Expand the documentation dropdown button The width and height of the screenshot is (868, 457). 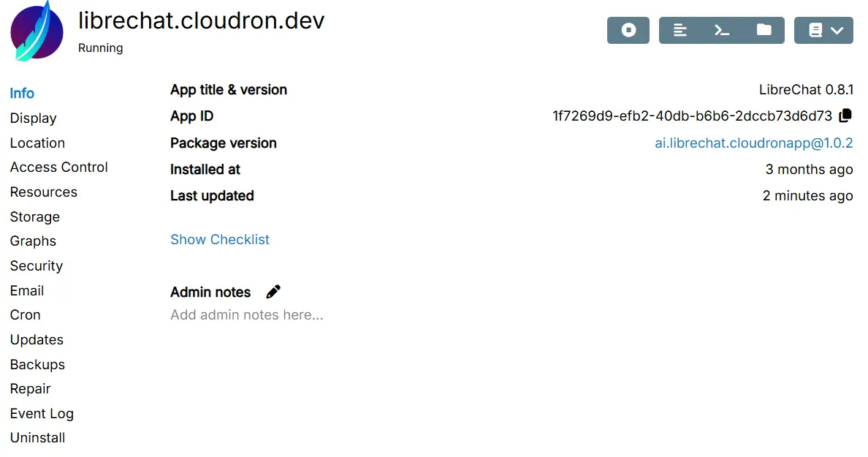pos(823,31)
